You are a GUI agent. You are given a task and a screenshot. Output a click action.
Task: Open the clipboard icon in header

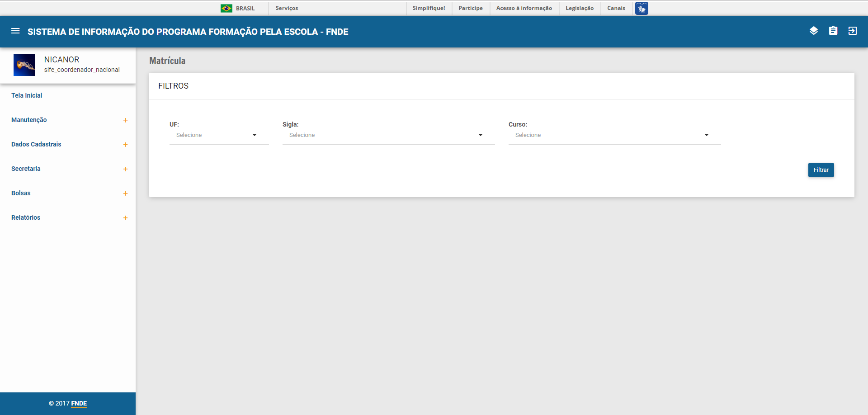pyautogui.click(x=833, y=31)
